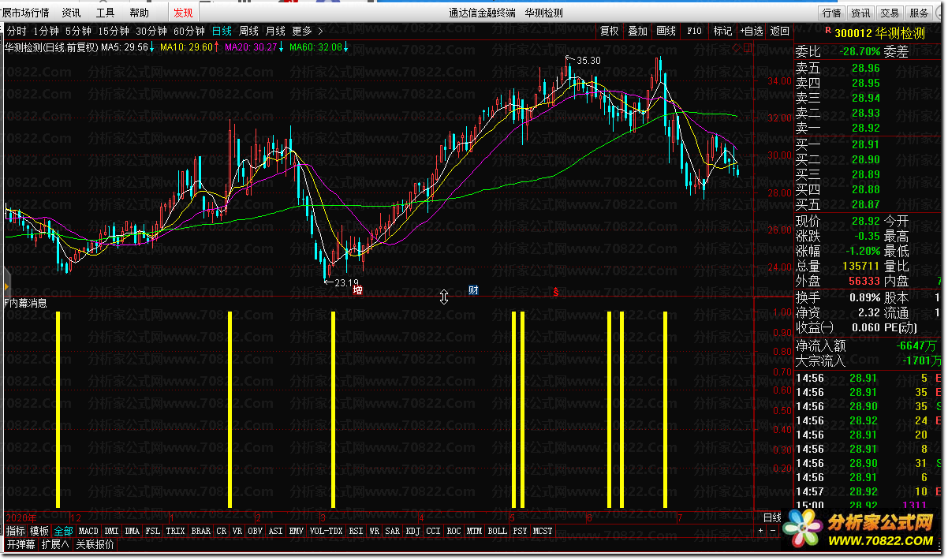
Task: Select the VOL-TDX indicator tab
Action: click(327, 532)
